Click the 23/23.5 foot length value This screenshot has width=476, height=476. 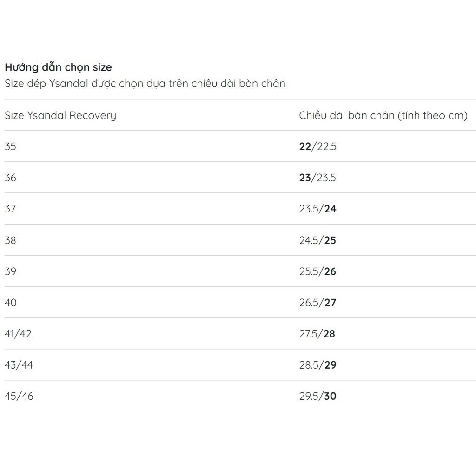coord(317,178)
